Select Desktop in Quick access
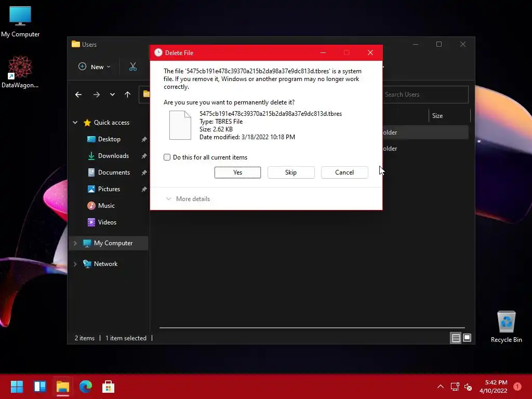Screen dimensions: 532x399 pyautogui.click(x=109, y=139)
